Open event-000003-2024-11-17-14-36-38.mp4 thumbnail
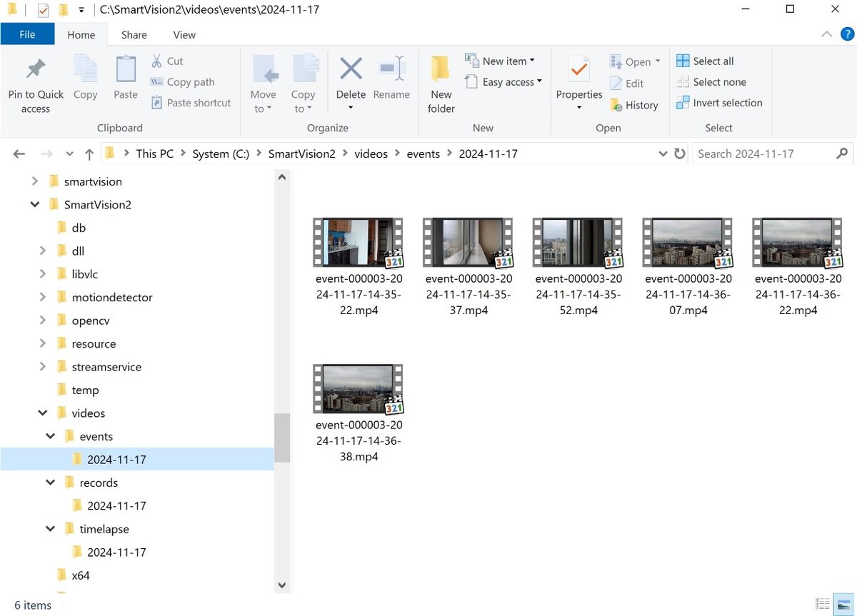The width and height of the screenshot is (857, 616). 358,388
